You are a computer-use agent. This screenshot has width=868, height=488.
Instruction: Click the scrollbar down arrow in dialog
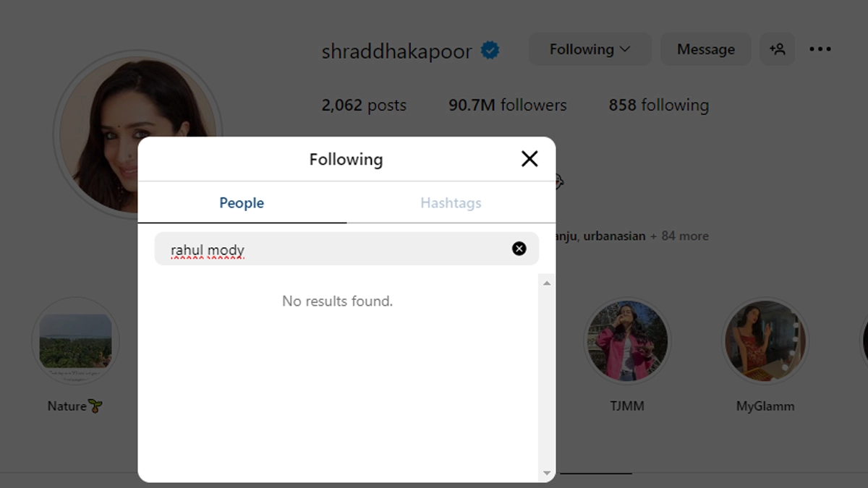click(547, 474)
